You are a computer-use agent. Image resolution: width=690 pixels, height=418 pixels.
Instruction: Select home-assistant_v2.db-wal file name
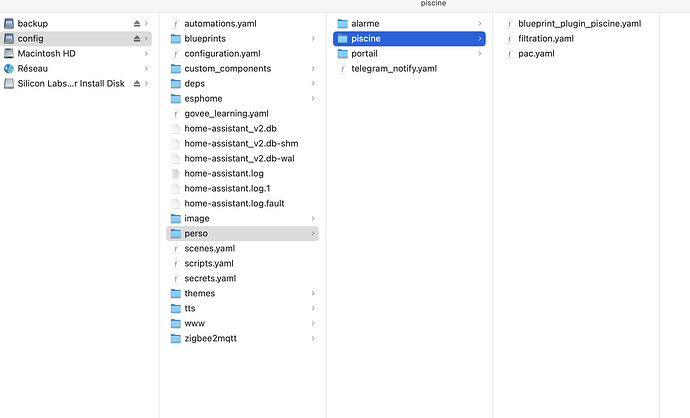click(x=239, y=158)
